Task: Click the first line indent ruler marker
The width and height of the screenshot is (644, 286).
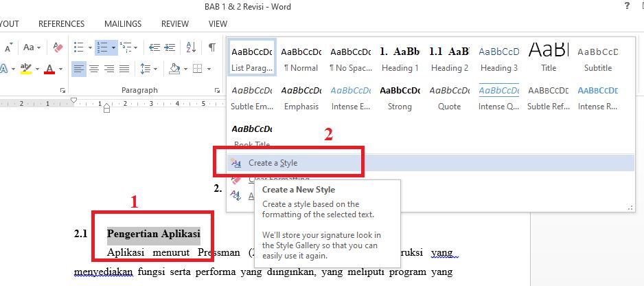Action: [x=74, y=100]
